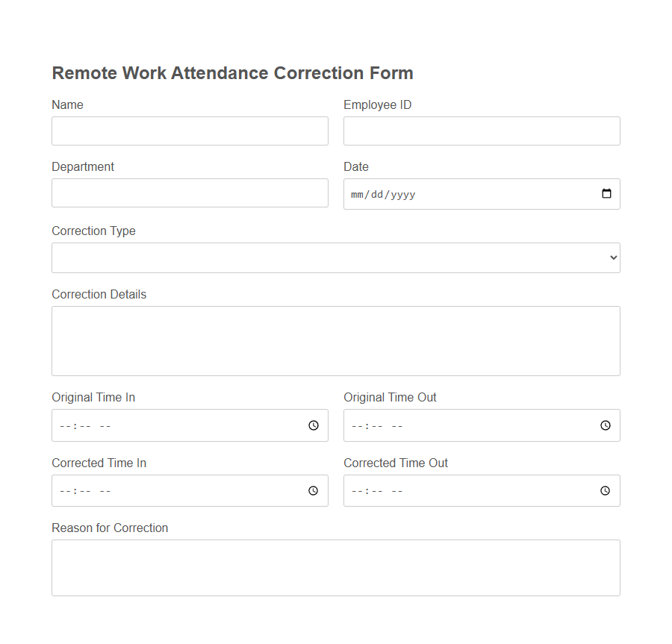The width and height of the screenshot is (672, 644).
Task: Click the Reason for Correction text area
Action: point(335,567)
